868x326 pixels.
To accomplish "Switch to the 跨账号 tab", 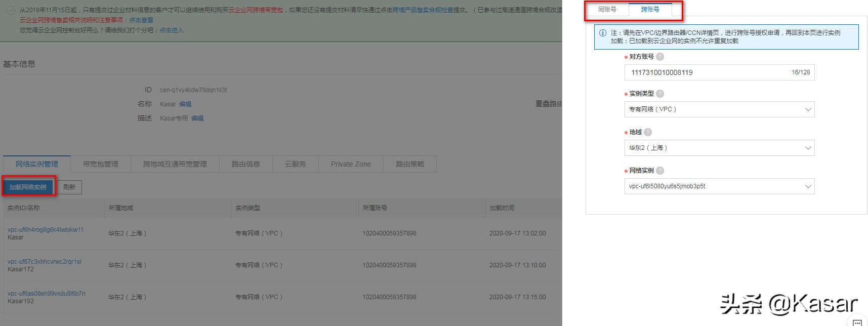I will [x=650, y=10].
